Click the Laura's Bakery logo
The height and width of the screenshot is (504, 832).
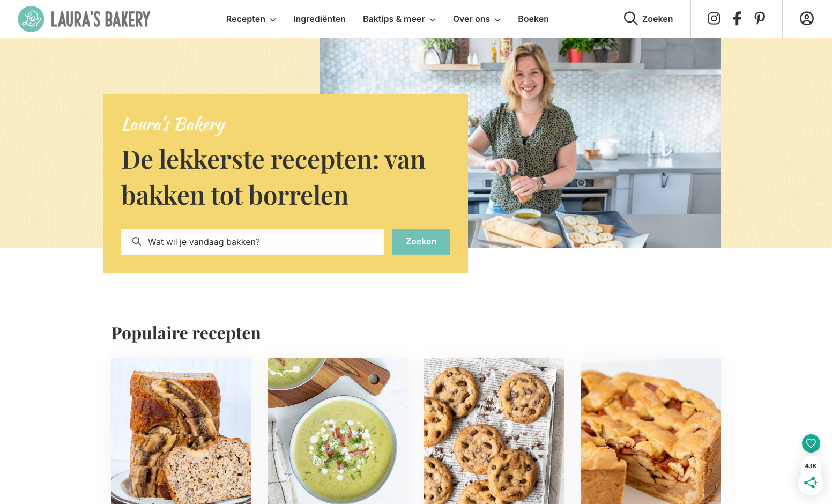point(84,19)
